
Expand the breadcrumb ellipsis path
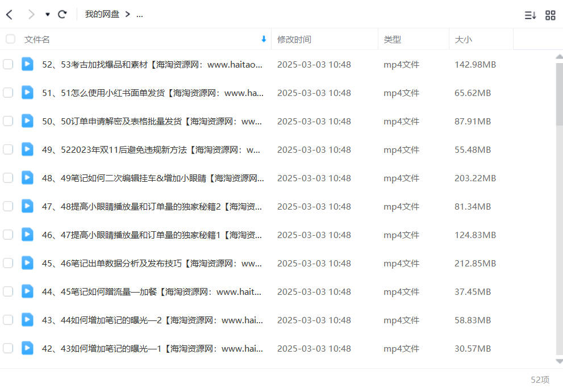click(140, 15)
